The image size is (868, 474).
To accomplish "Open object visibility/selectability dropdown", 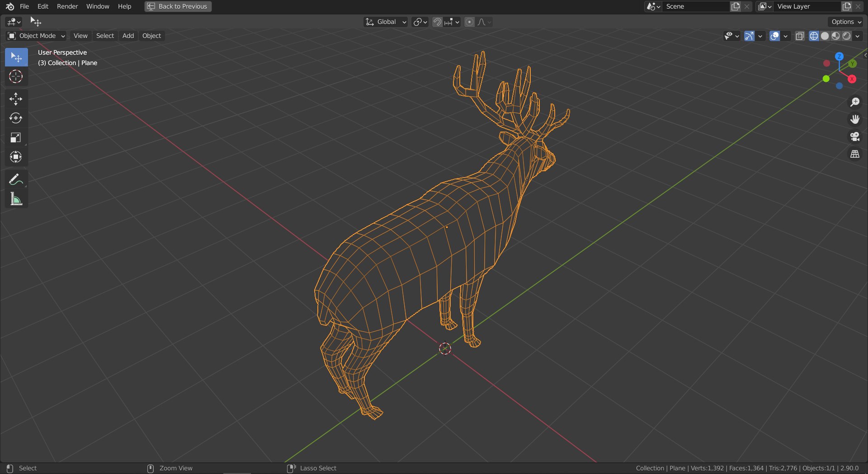I will [x=731, y=36].
